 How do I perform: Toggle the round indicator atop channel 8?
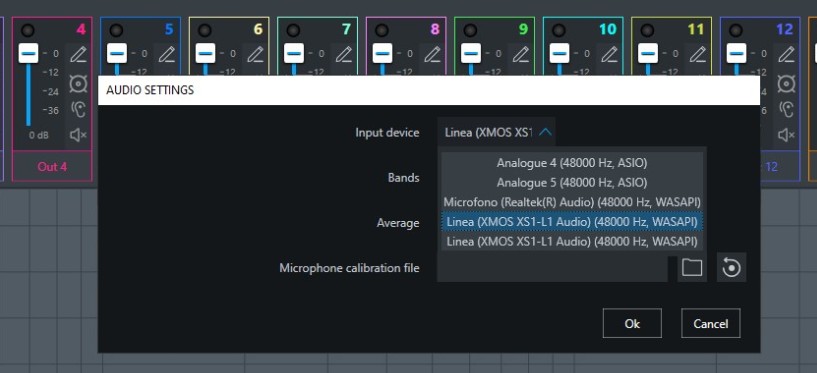[x=382, y=30]
